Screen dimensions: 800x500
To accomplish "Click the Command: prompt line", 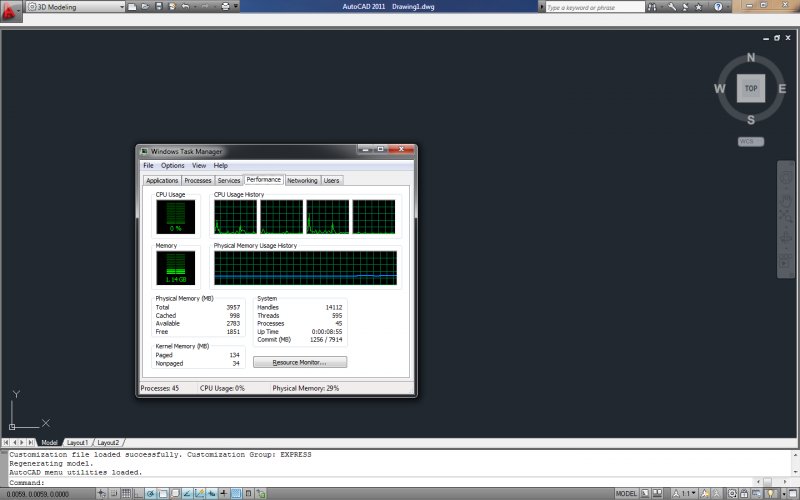I will tap(380, 482).
